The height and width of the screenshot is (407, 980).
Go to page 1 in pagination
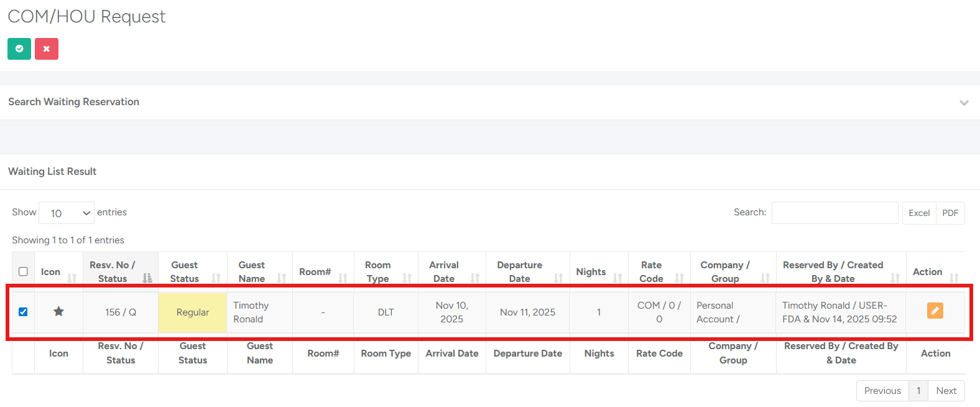918,391
